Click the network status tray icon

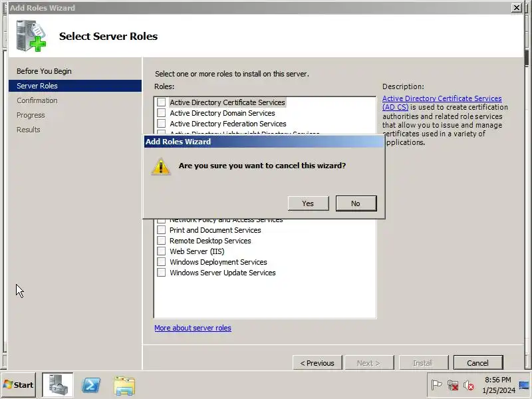tap(453, 385)
